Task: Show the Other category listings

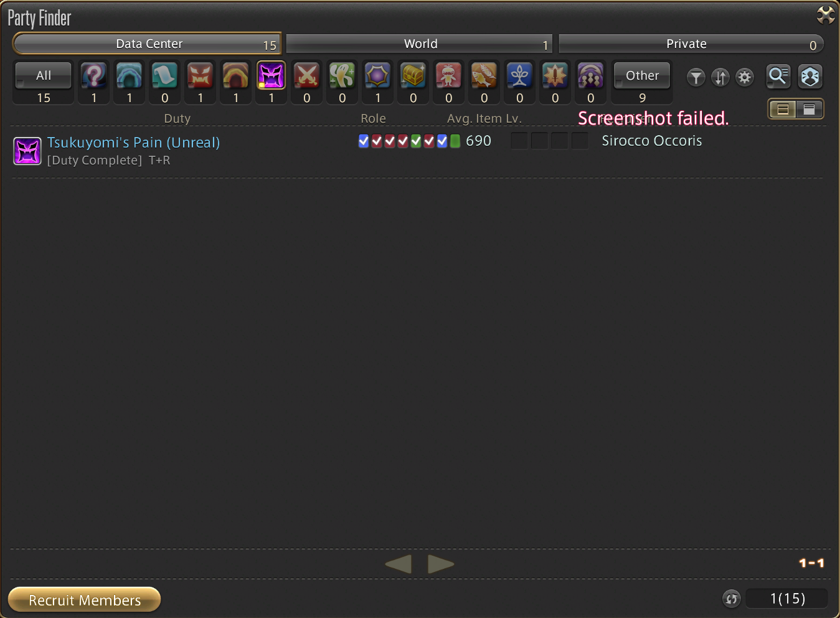Action: click(642, 75)
